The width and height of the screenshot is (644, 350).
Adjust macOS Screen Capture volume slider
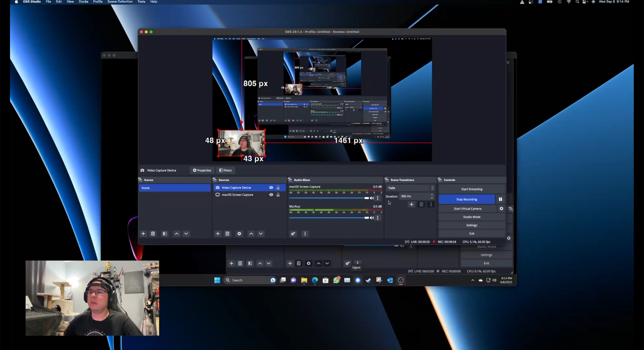pyautogui.click(x=329, y=198)
